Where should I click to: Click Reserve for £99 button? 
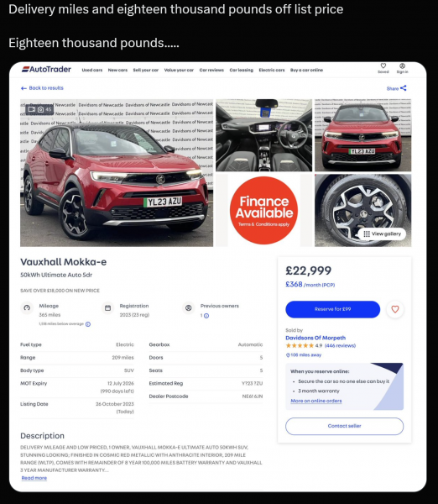pos(332,309)
